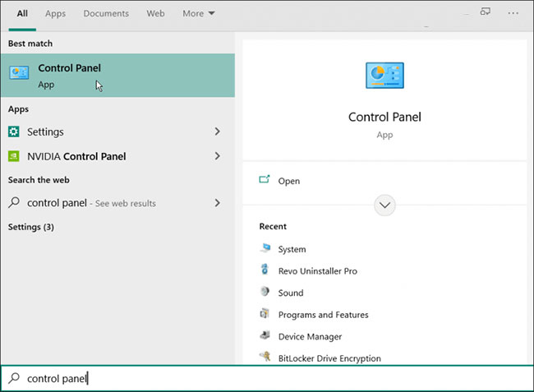Click the search box magnifier icon
This screenshot has width=534, height=392.
[x=14, y=378]
